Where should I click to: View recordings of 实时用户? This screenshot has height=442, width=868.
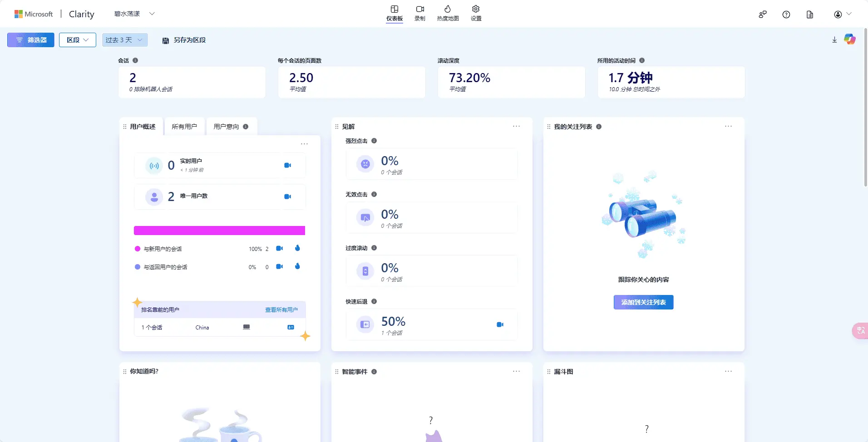point(287,165)
